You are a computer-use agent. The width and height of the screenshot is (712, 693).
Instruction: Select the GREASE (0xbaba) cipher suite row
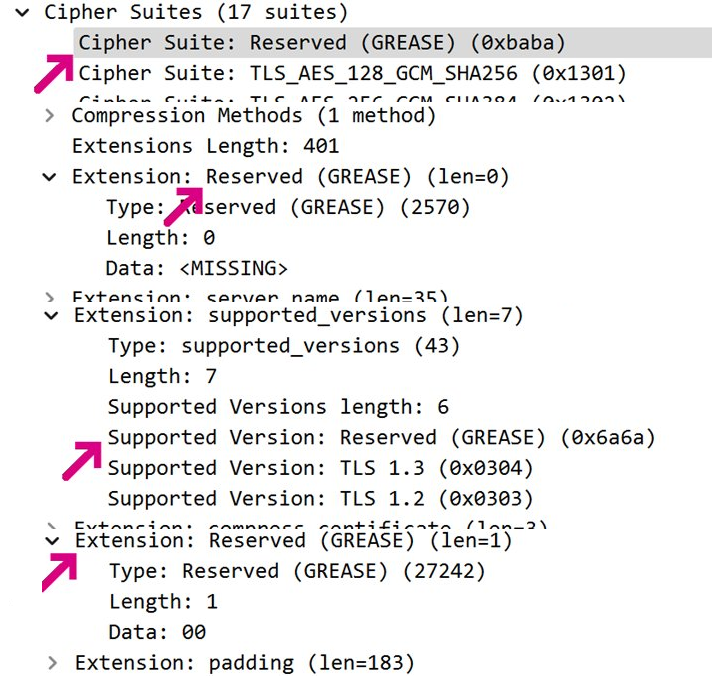click(322, 43)
